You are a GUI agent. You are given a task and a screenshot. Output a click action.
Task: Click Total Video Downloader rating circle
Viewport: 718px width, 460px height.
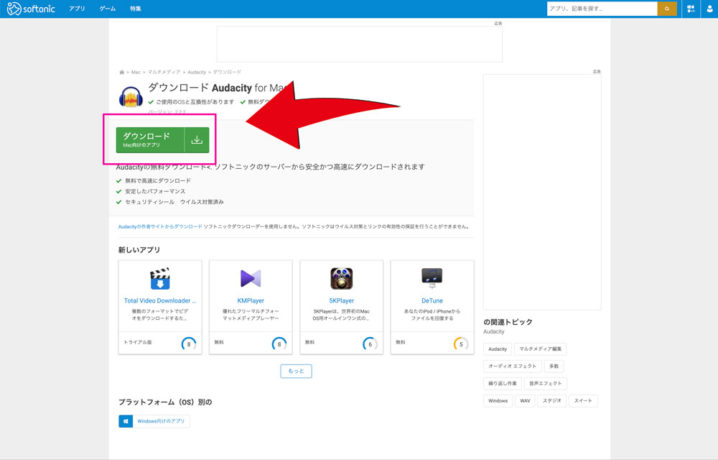pyautogui.click(x=188, y=344)
